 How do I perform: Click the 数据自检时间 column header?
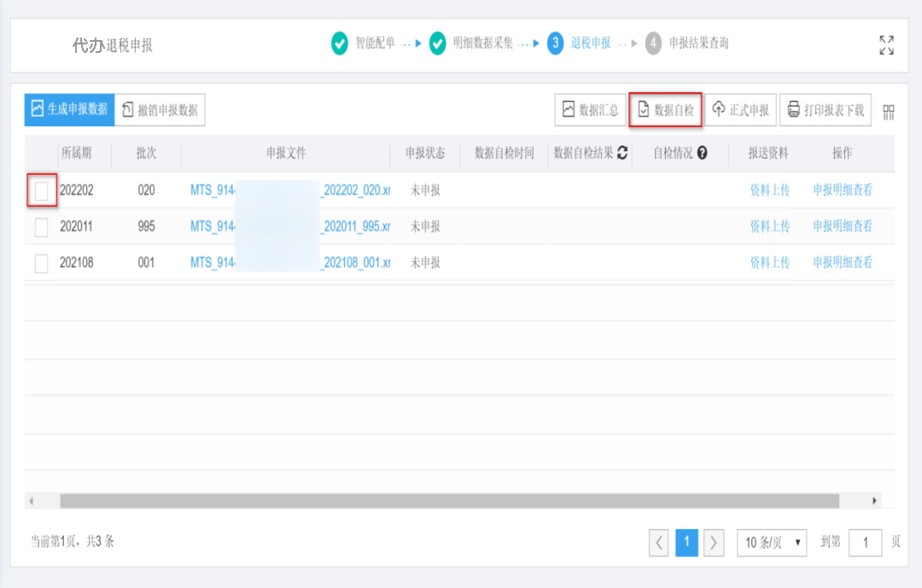(x=504, y=153)
